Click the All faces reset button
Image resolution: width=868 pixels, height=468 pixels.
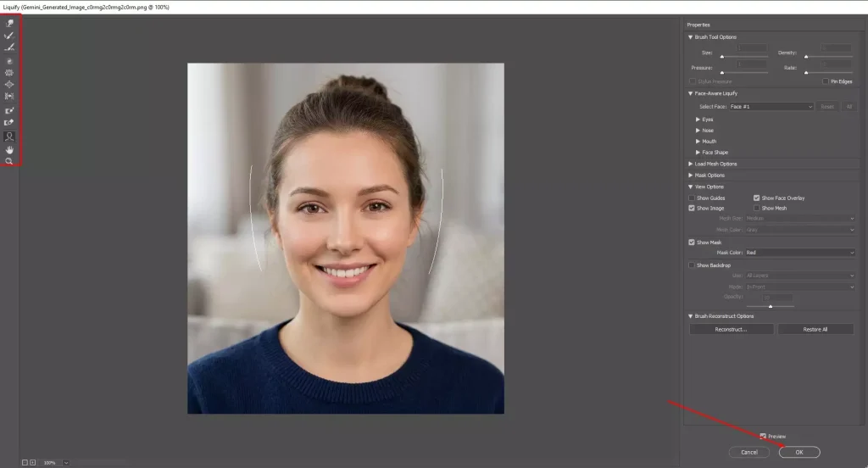[849, 107]
